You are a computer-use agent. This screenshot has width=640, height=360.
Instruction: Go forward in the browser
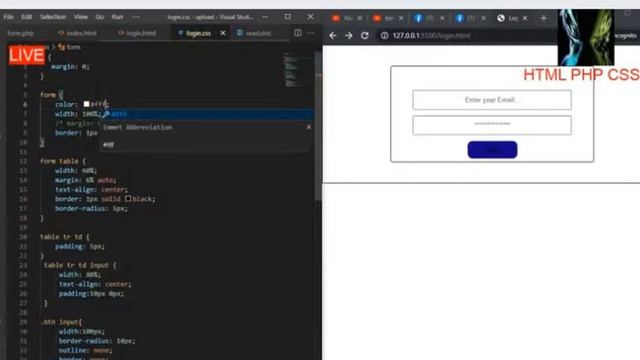[349, 36]
